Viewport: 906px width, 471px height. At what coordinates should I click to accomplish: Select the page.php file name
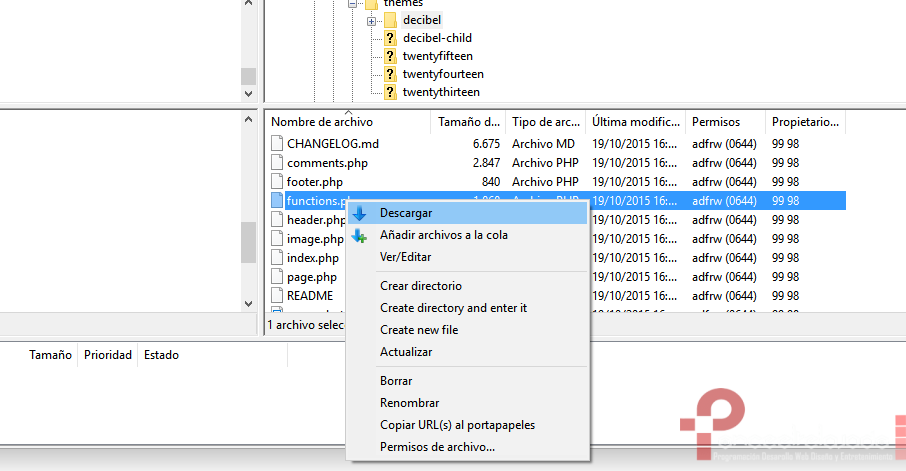coord(312,277)
